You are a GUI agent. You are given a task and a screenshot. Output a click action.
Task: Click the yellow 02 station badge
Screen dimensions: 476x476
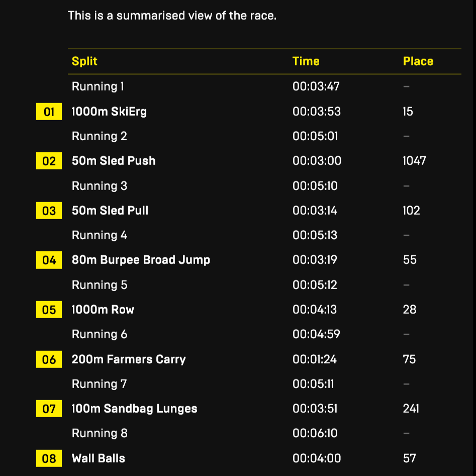tap(49, 161)
